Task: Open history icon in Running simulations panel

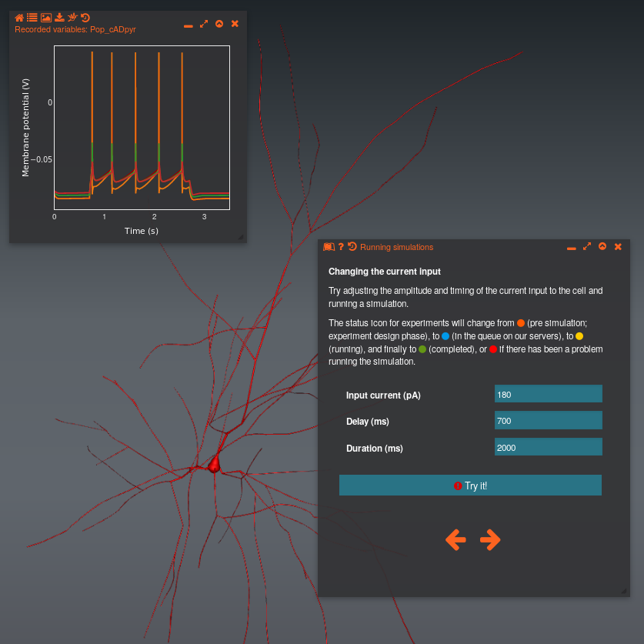Action: (x=352, y=246)
